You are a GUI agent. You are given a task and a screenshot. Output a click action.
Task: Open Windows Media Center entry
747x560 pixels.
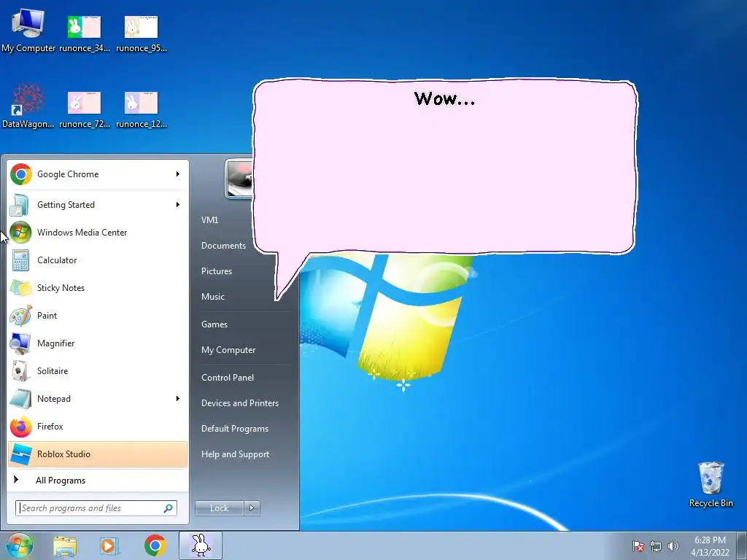98,233
